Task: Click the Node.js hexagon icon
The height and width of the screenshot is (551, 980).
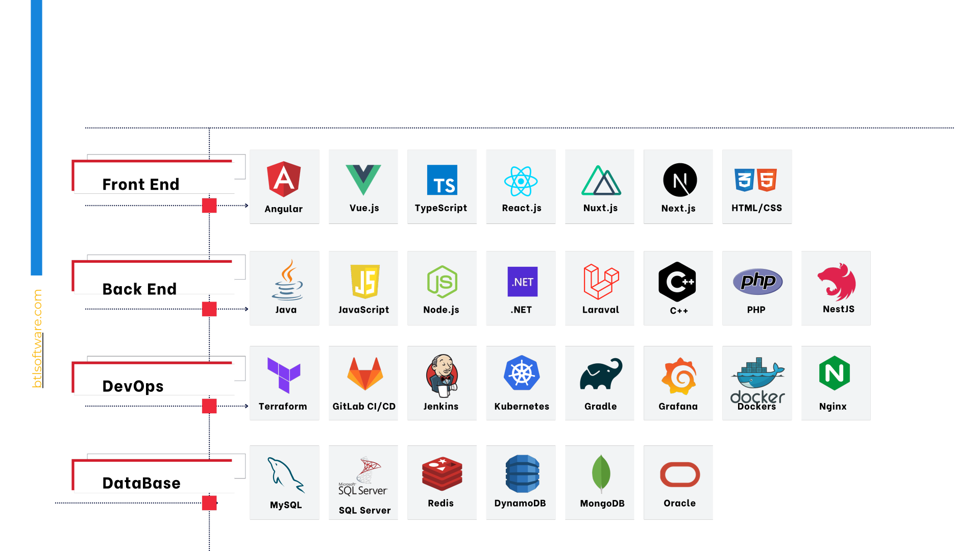Action: coord(442,282)
